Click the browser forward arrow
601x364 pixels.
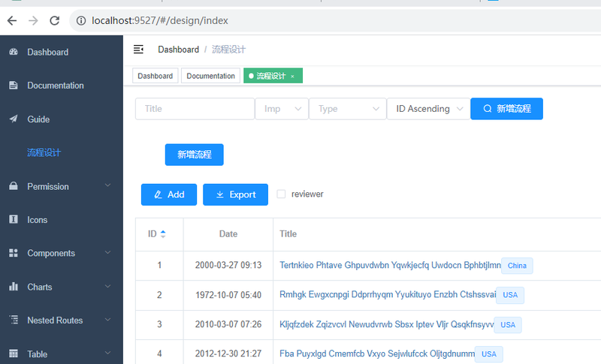pos(33,21)
